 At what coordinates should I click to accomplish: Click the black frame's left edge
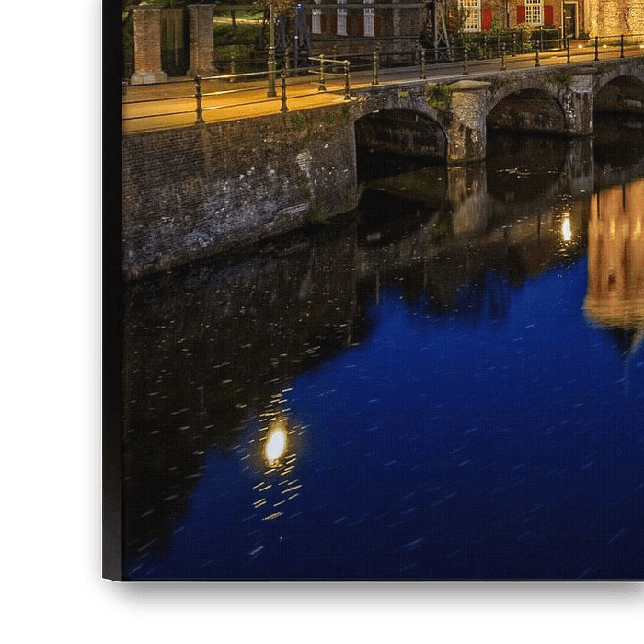point(111,276)
